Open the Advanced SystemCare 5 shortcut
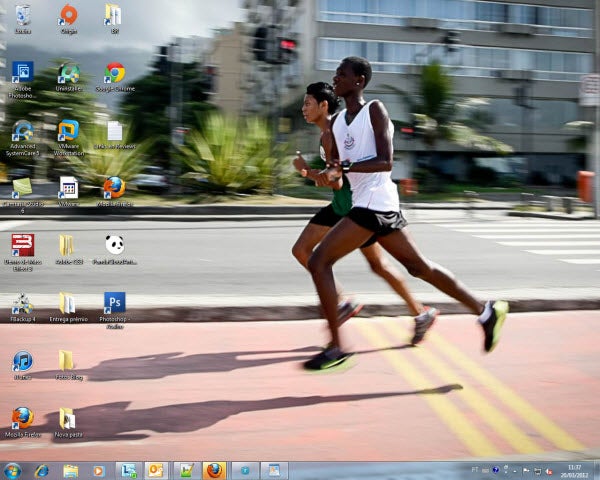This screenshot has height=480, width=600. 22,130
